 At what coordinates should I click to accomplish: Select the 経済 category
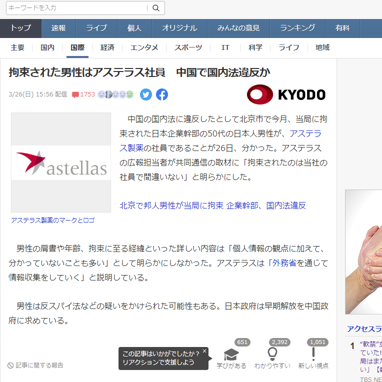[x=107, y=48]
